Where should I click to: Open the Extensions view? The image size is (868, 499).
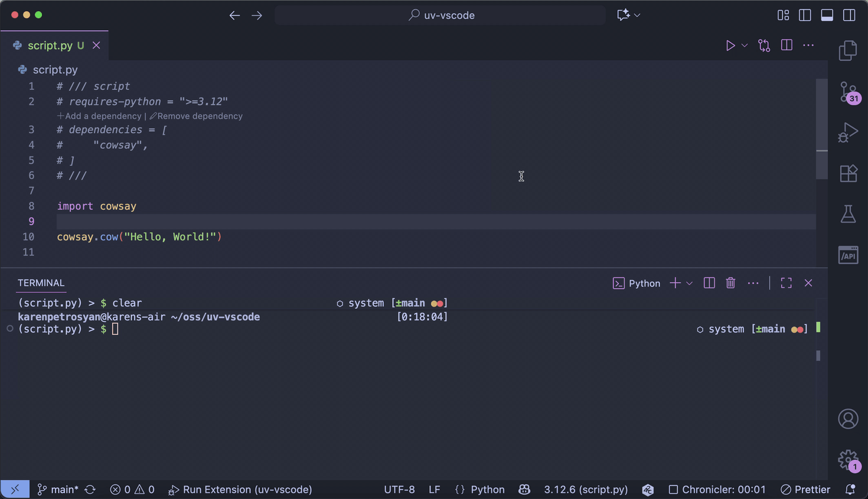pyautogui.click(x=848, y=173)
